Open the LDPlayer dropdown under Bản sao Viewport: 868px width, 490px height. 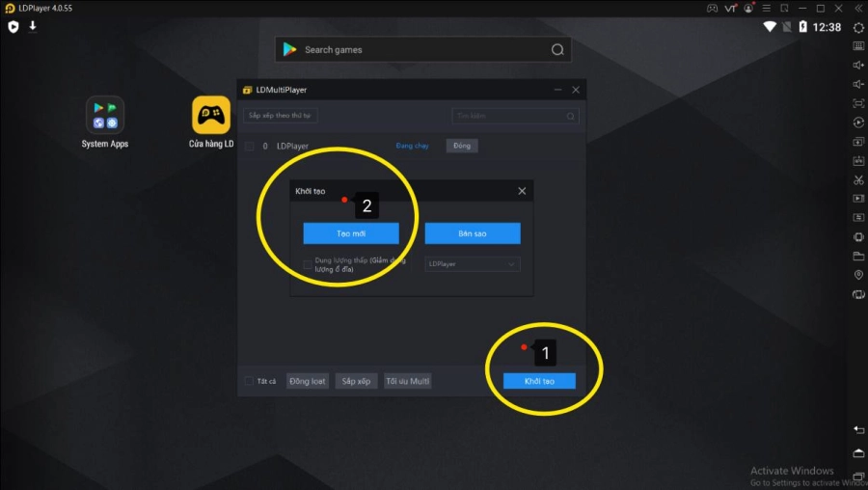[473, 264]
